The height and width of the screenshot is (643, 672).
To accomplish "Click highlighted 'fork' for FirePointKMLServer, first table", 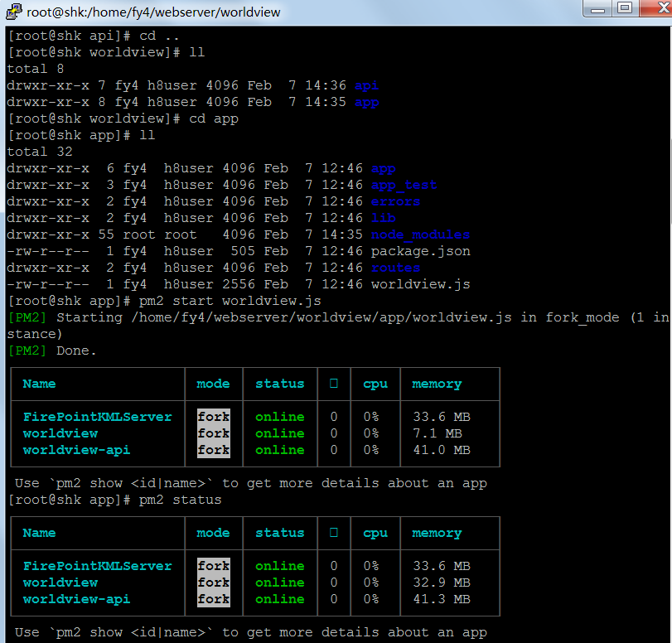I will (x=214, y=417).
